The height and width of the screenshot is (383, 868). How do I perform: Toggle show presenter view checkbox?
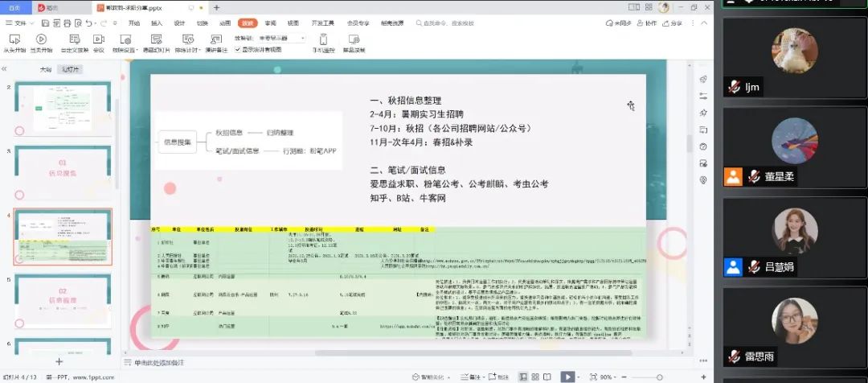coord(239,49)
